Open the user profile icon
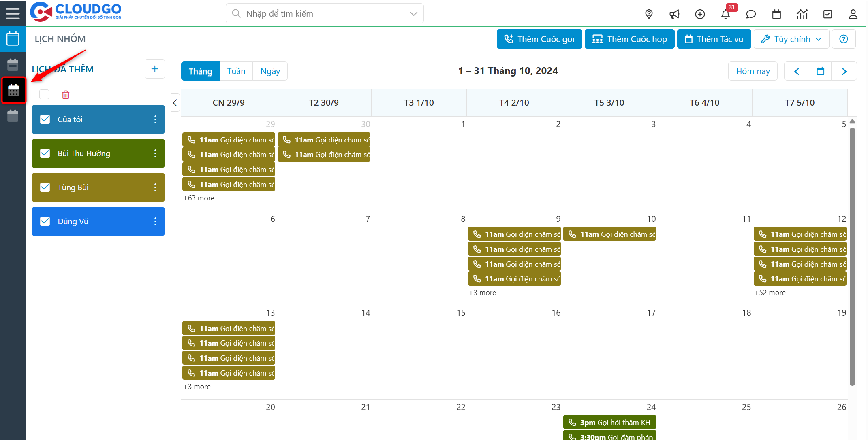The width and height of the screenshot is (868, 440). point(853,14)
